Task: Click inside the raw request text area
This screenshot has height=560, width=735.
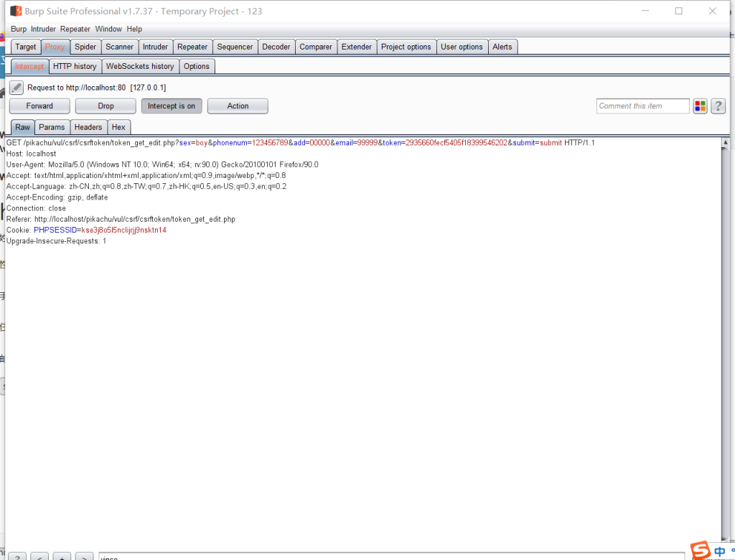Action: [x=359, y=359]
